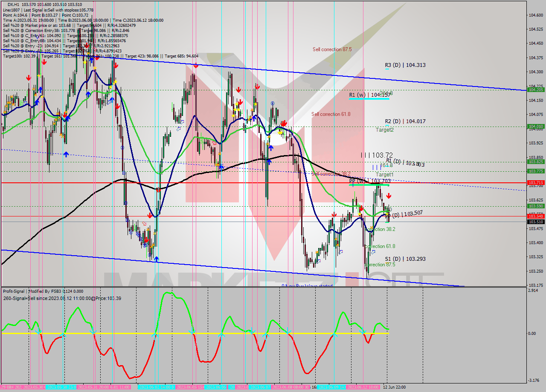
Task: Select the 'PP (w) | 103.703' pivot label
Action: click(369, 181)
